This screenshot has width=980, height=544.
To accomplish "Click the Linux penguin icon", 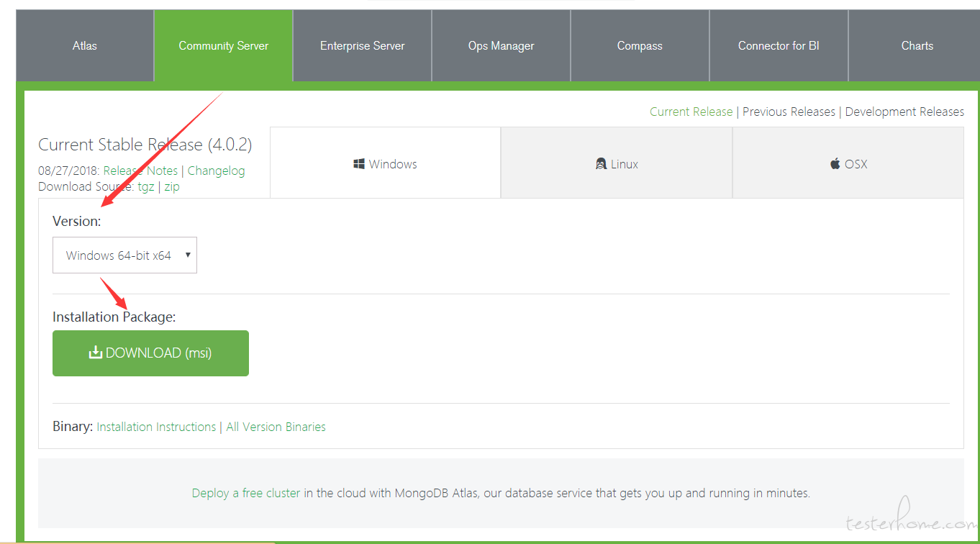I will pyautogui.click(x=601, y=164).
